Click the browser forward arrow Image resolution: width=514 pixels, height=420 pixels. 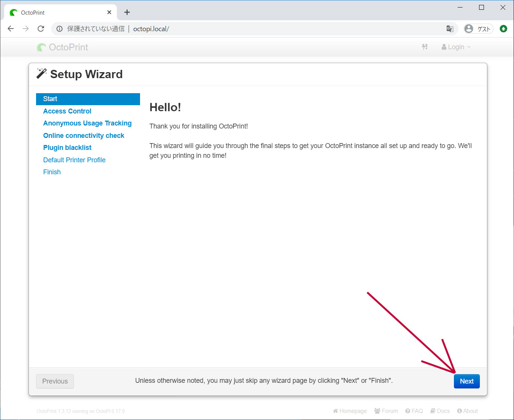point(26,29)
